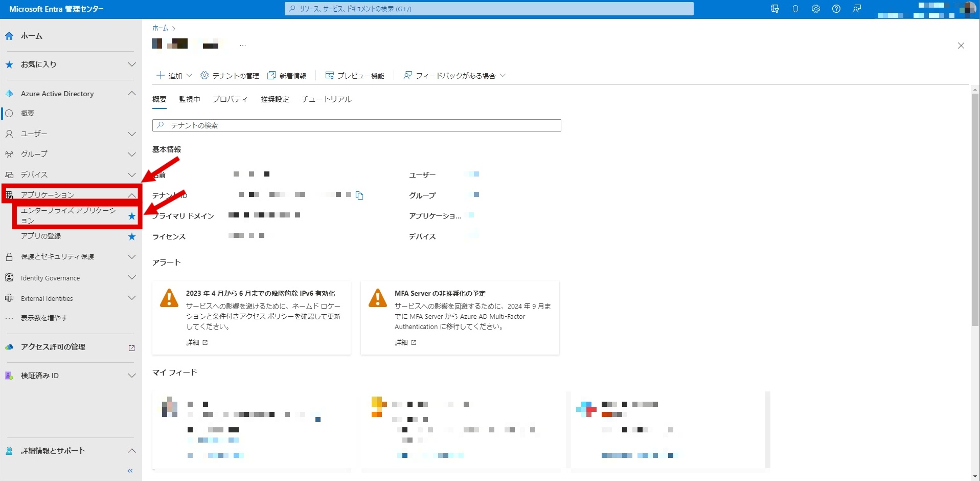
Task: Switch to the 監視中 tab
Action: coord(190,99)
